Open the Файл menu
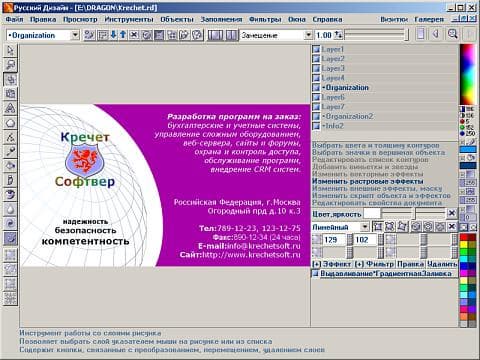The height and width of the screenshot is (360, 480). [x=14, y=19]
